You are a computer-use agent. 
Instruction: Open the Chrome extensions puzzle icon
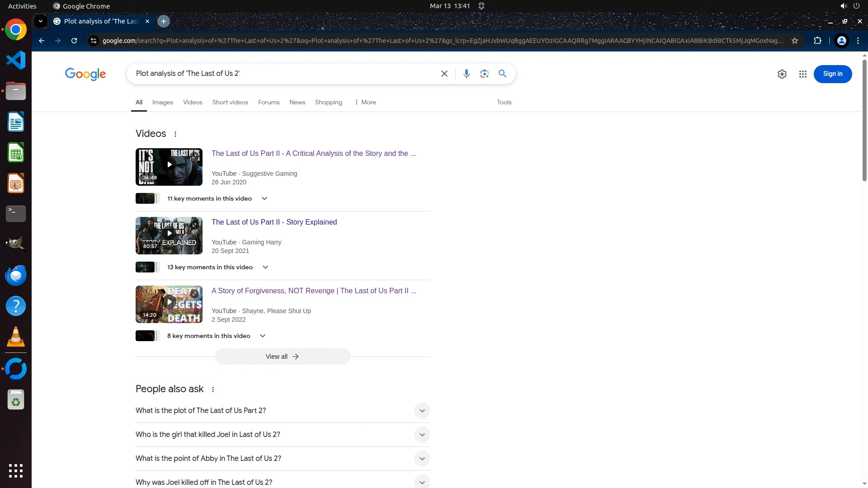817,41
